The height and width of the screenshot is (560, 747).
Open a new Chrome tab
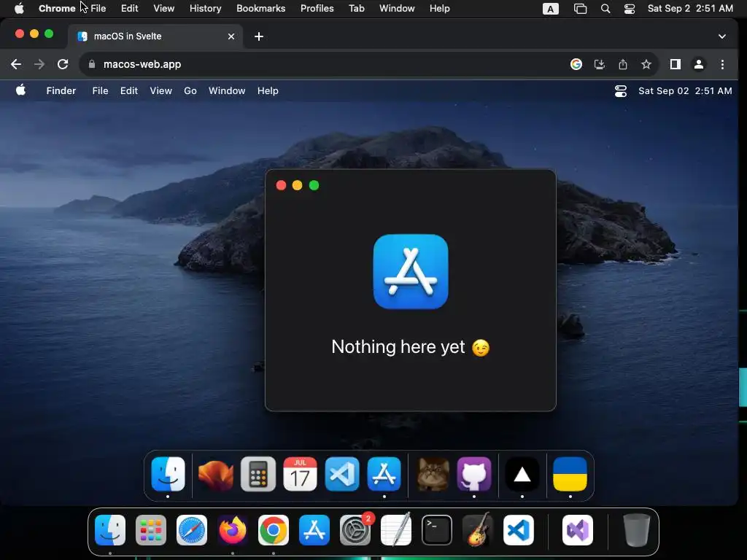click(x=259, y=36)
